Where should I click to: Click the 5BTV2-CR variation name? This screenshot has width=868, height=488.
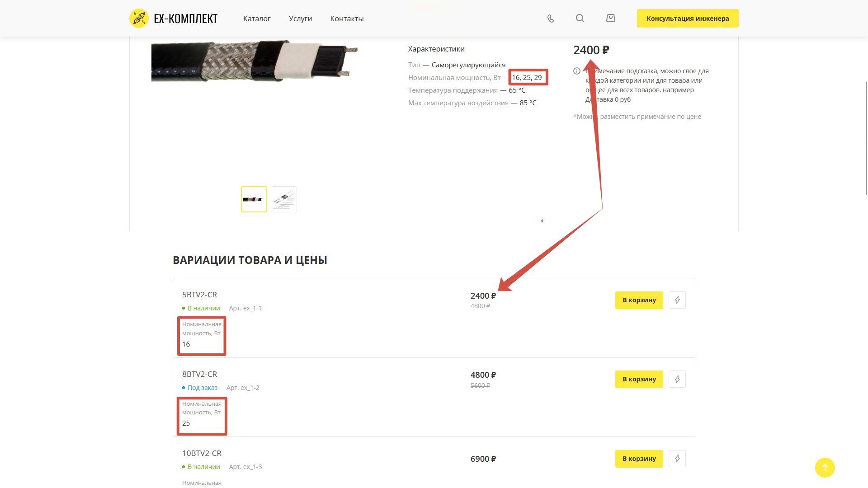[x=199, y=295]
